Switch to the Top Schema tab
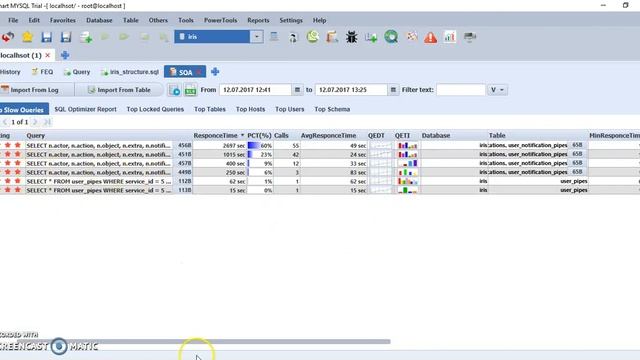This screenshot has width=640, height=360. 332,109
